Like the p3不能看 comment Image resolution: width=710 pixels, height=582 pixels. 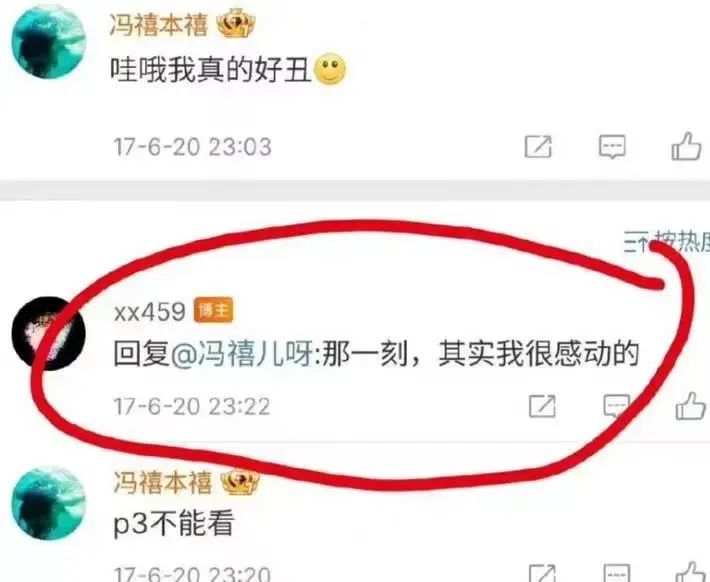pyautogui.click(x=691, y=572)
